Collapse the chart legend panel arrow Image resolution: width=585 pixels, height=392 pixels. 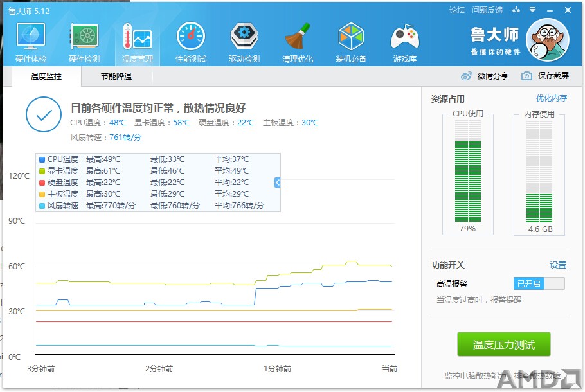(277, 183)
